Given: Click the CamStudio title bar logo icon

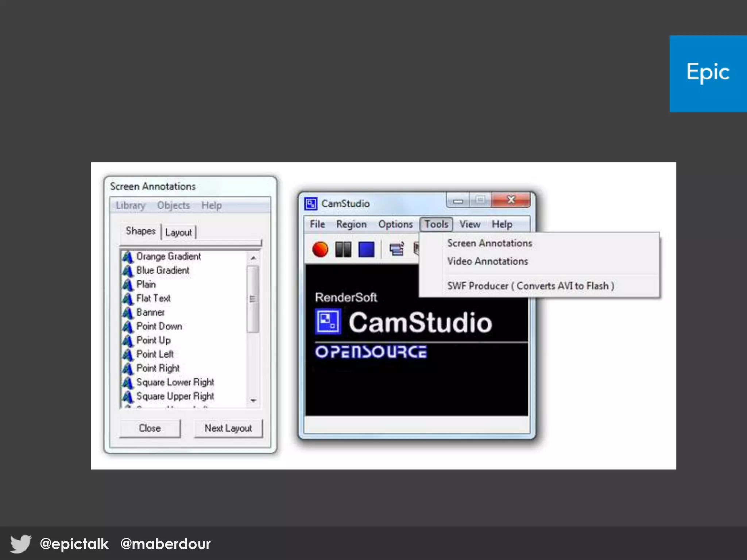Looking at the screenshot, I should pyautogui.click(x=311, y=203).
